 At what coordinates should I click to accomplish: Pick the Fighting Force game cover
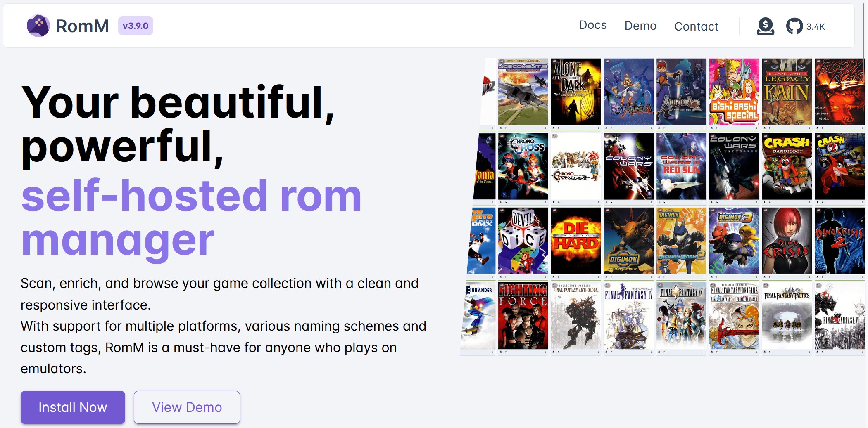tap(523, 315)
